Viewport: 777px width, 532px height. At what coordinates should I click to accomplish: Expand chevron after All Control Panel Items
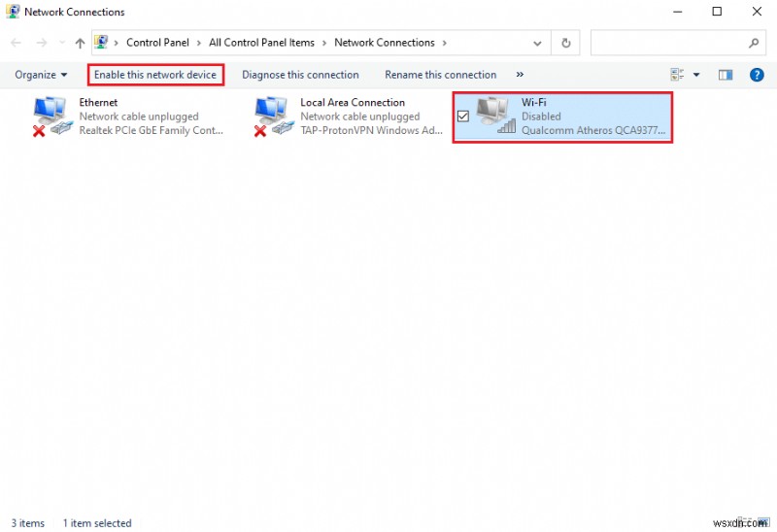(x=324, y=43)
